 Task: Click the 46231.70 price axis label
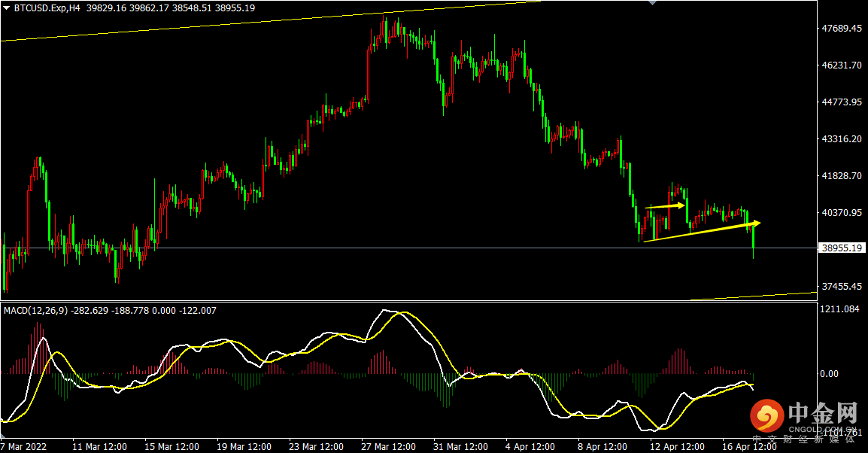pos(842,65)
